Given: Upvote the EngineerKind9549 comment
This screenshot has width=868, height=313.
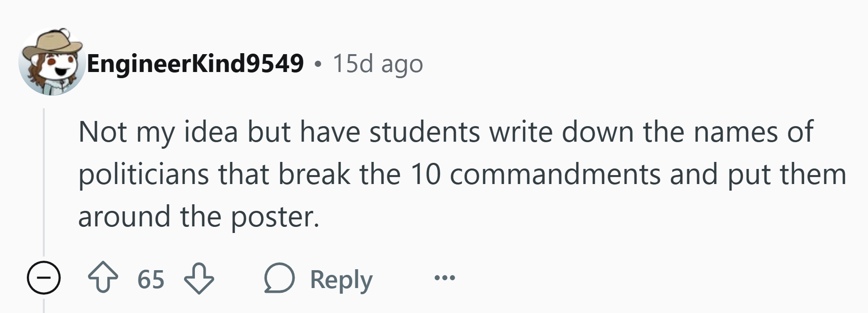Looking at the screenshot, I should 103,279.
